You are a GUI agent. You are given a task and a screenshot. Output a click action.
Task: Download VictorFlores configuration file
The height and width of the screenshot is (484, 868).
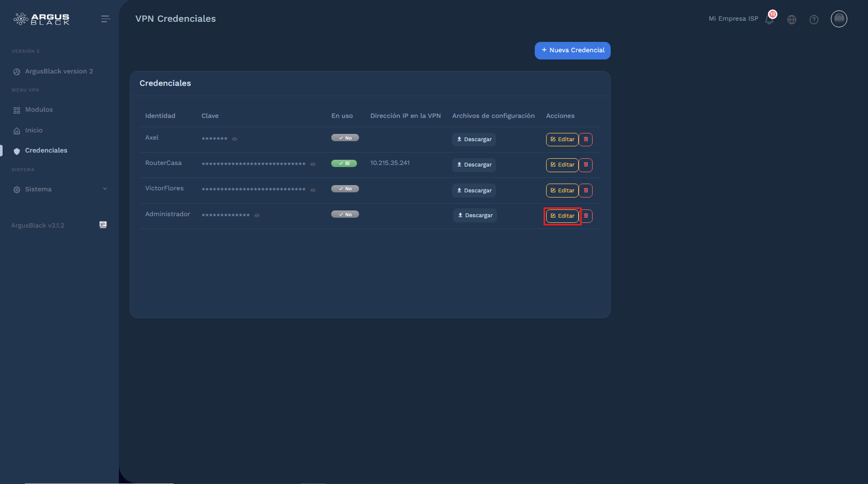474,190
